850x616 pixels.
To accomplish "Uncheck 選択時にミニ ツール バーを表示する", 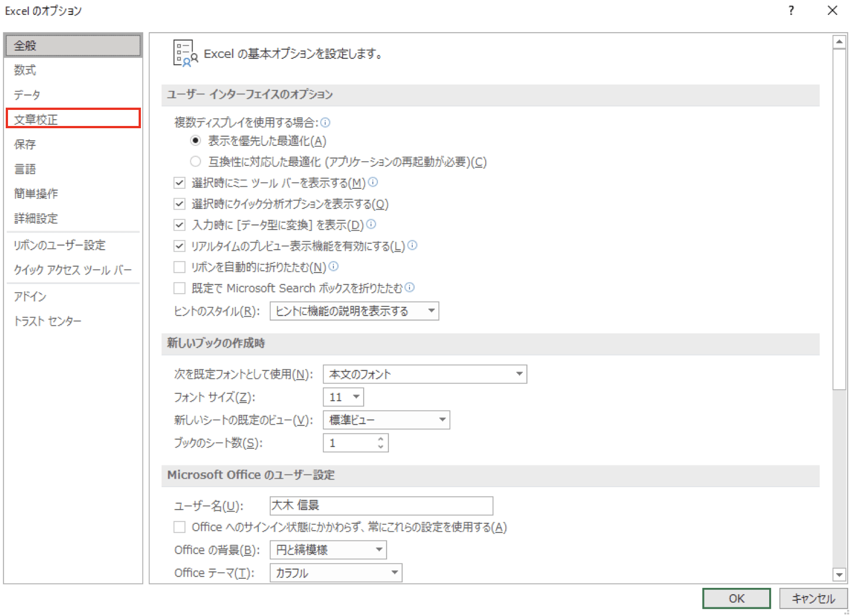I will coord(179,183).
